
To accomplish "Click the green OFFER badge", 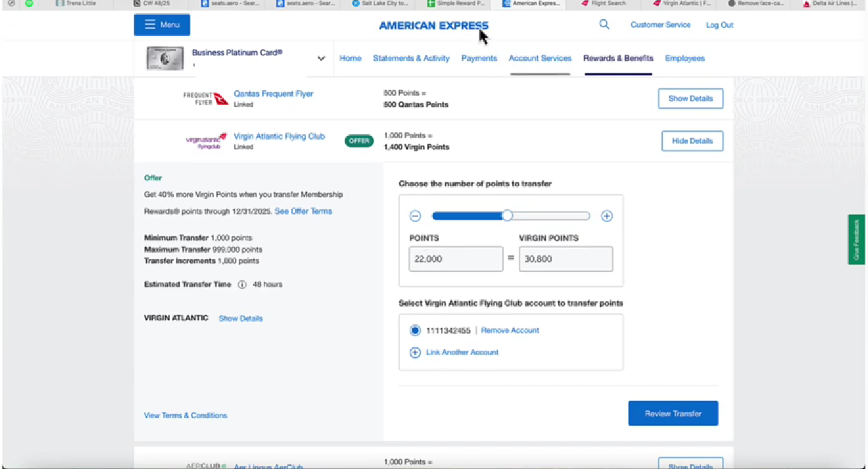I will 359,141.
